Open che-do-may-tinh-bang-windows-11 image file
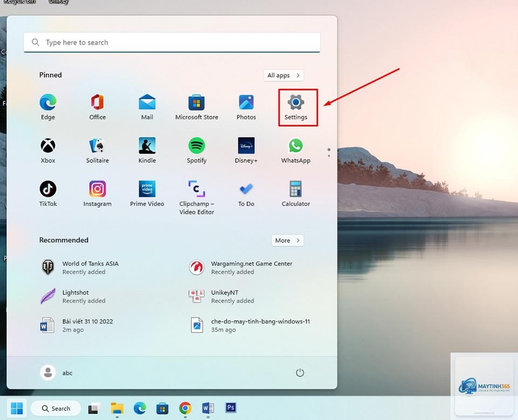Screen dimensions: 518x420 pos(250,325)
